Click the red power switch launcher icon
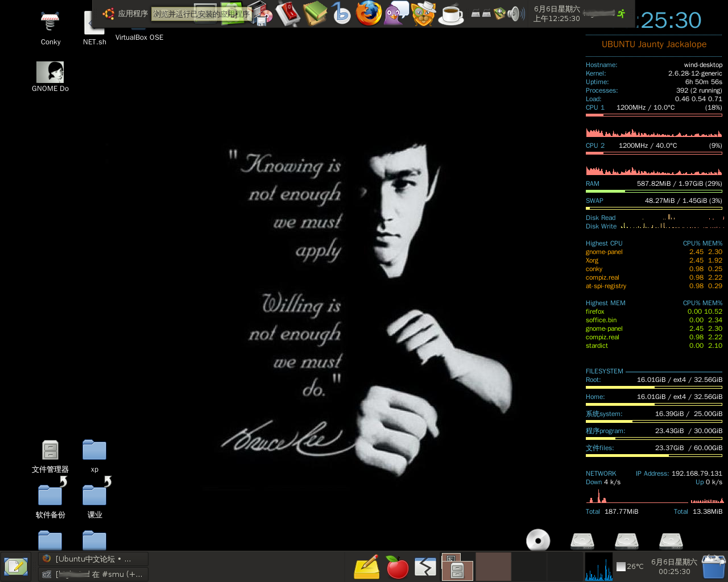Image resolution: width=728 pixels, height=582 pixels. click(x=288, y=13)
